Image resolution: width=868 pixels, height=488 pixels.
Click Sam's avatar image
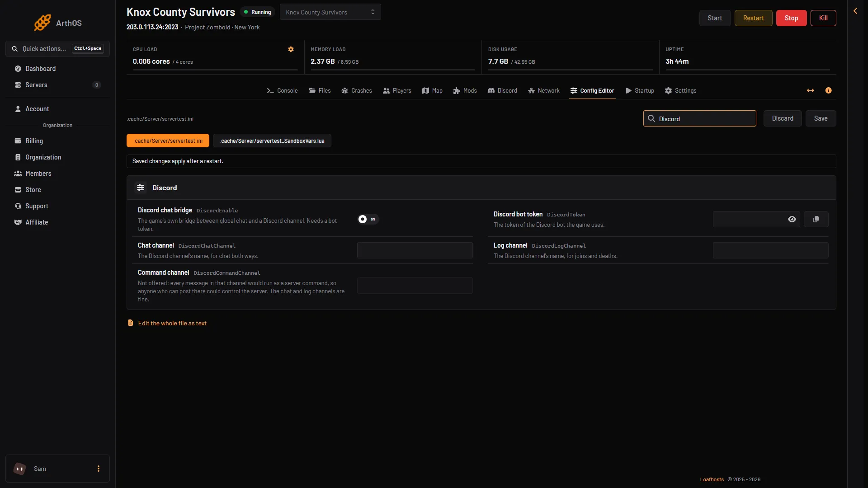[x=20, y=469]
